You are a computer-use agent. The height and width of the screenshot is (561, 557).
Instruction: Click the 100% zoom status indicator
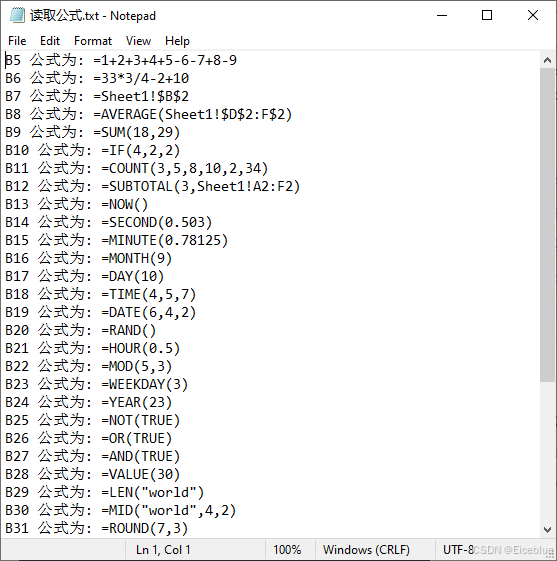(x=287, y=550)
